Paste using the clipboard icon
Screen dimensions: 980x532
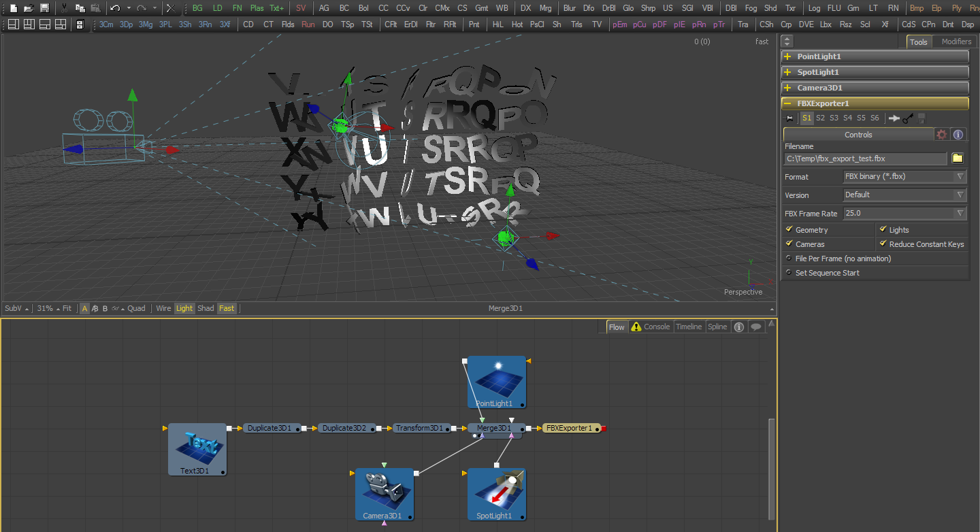click(95, 8)
